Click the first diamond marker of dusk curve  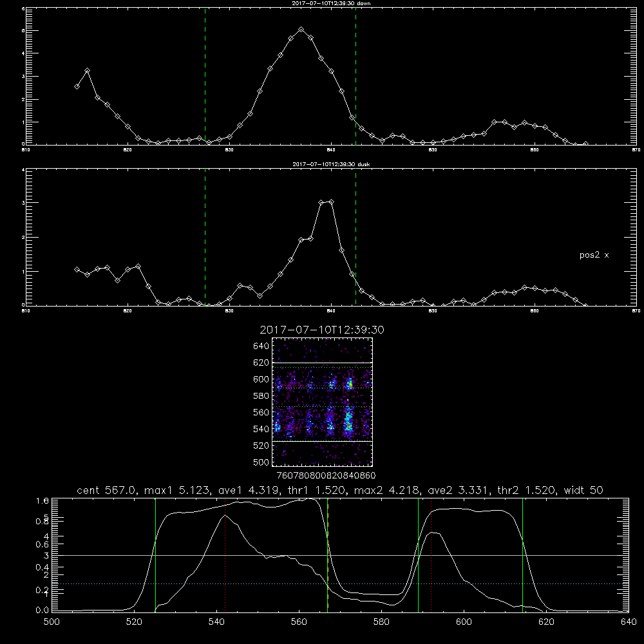(77, 269)
